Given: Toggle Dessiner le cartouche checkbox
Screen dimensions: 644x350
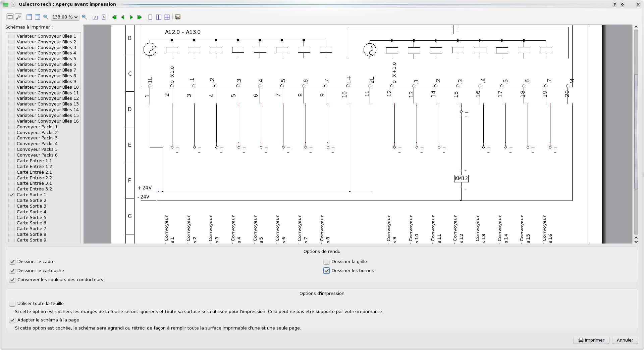Looking at the screenshot, I should click(12, 271).
